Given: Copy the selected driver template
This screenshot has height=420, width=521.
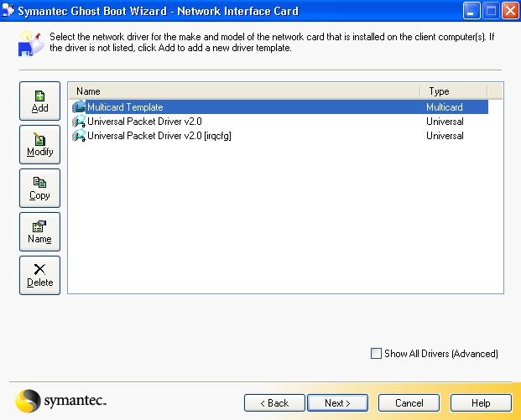Looking at the screenshot, I should [39, 188].
